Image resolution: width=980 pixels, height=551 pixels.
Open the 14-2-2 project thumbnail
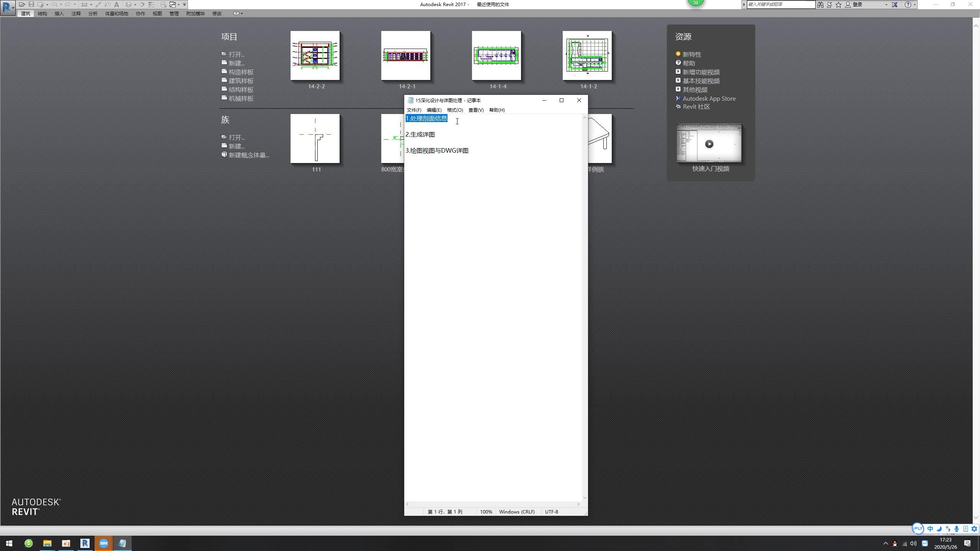tap(315, 55)
